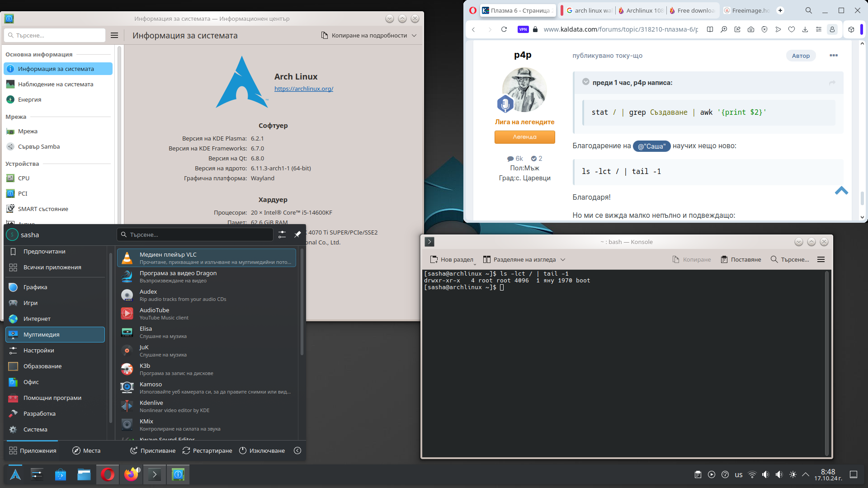Open Наблюдение на системата in sidebar
Screen dimensions: 868x488
(x=58, y=84)
